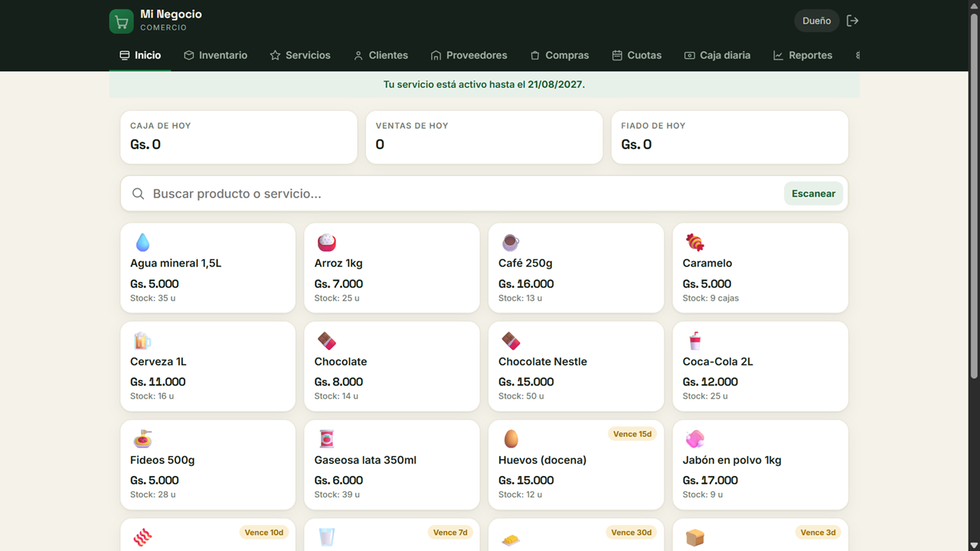This screenshot has width=980, height=551.
Task: Select the Huevos (docena) egg icon
Action: [x=511, y=439]
